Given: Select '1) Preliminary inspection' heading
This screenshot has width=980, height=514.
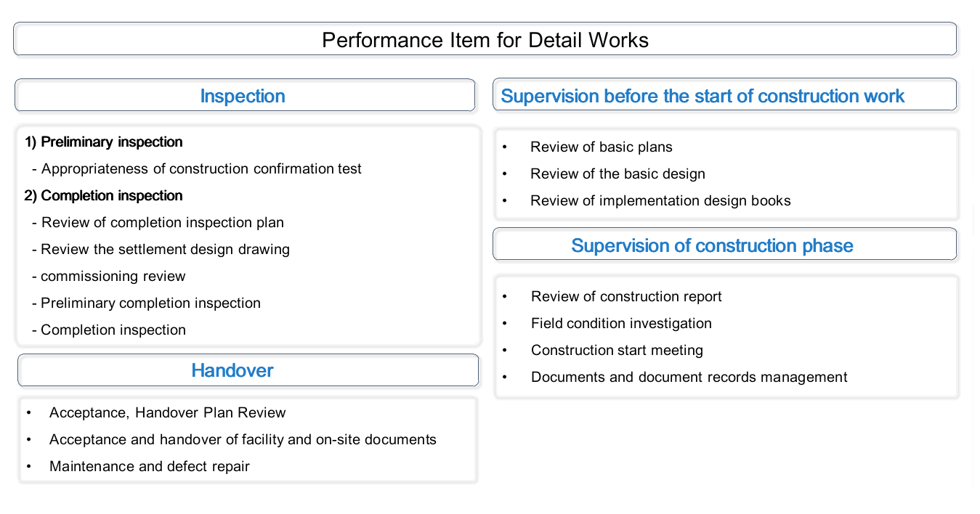Looking at the screenshot, I should click(x=104, y=142).
